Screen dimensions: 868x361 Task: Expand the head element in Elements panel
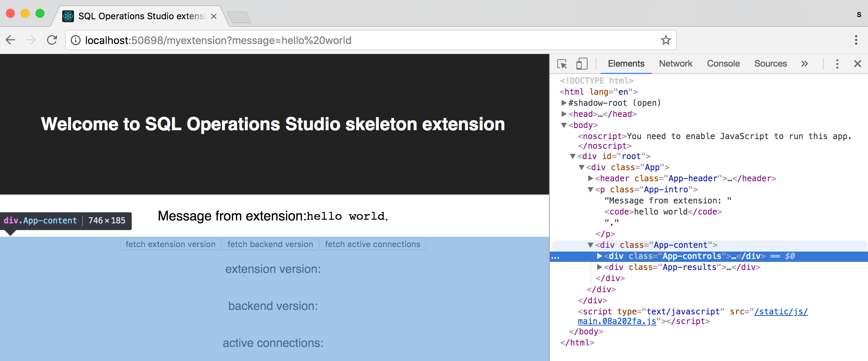(x=563, y=114)
